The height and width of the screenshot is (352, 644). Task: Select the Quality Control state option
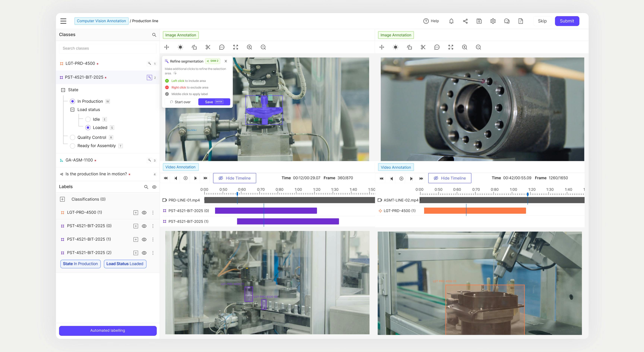[72, 137]
